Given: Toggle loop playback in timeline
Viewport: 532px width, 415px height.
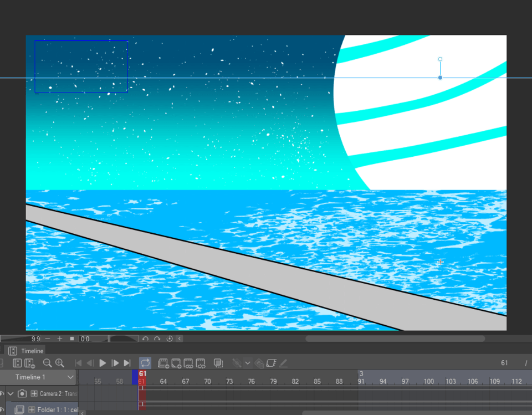Looking at the screenshot, I should coord(145,363).
